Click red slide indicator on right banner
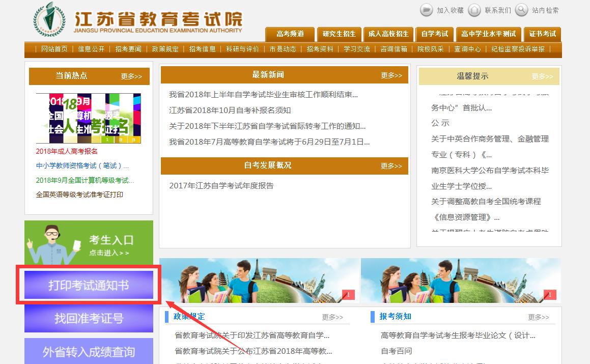Viewport: 590px width, 364px height. (x=549, y=294)
